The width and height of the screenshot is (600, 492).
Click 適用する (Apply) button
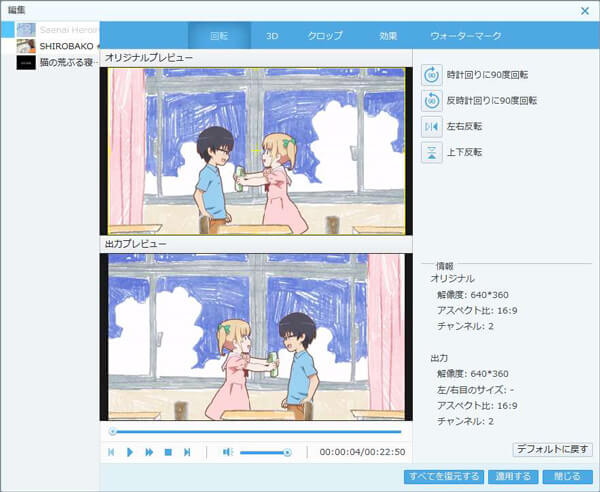[x=513, y=476]
